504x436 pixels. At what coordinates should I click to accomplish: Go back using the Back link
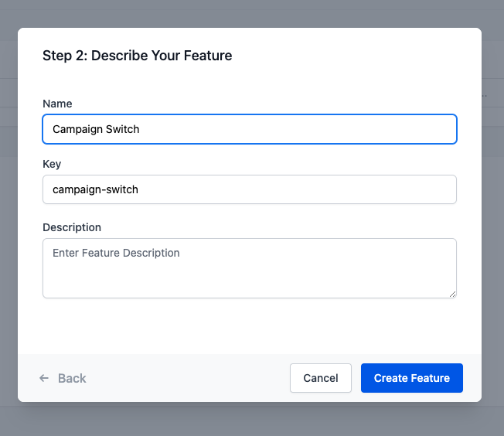tap(71, 378)
